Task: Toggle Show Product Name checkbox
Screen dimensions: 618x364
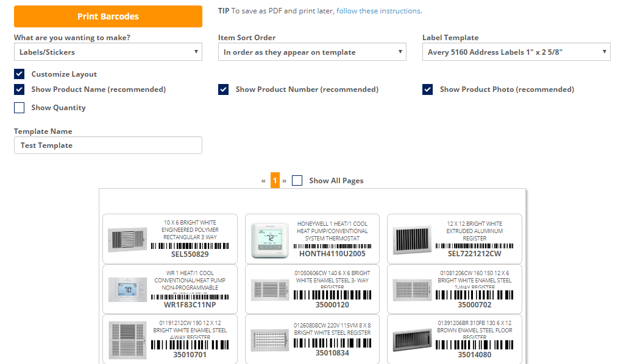Action: click(19, 89)
